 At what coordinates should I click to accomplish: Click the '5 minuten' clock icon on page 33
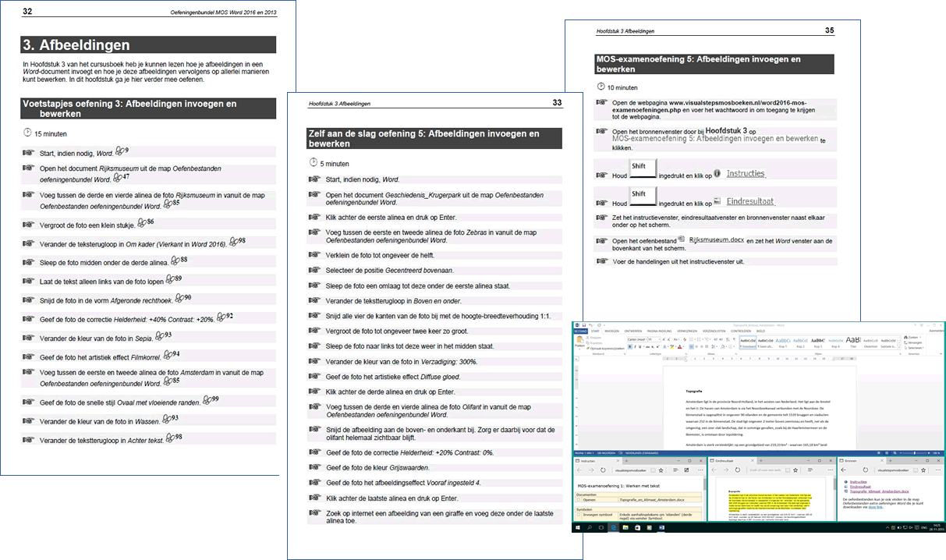pyautogui.click(x=314, y=162)
